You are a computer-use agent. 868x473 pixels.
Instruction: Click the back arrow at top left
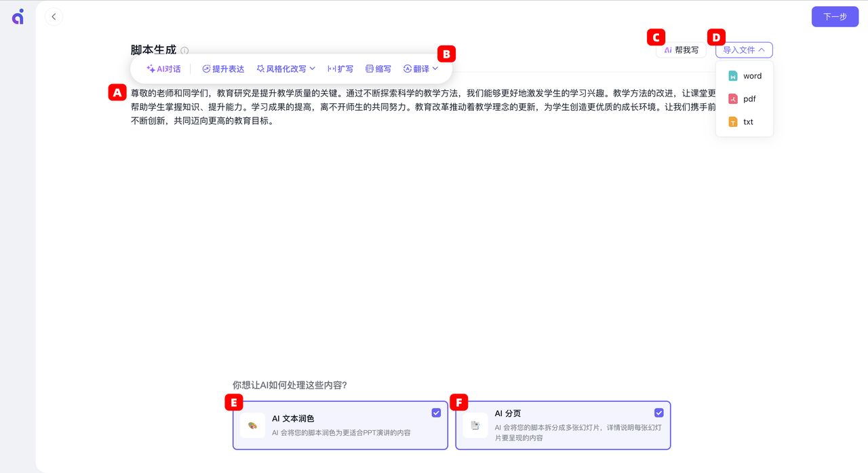(x=54, y=16)
